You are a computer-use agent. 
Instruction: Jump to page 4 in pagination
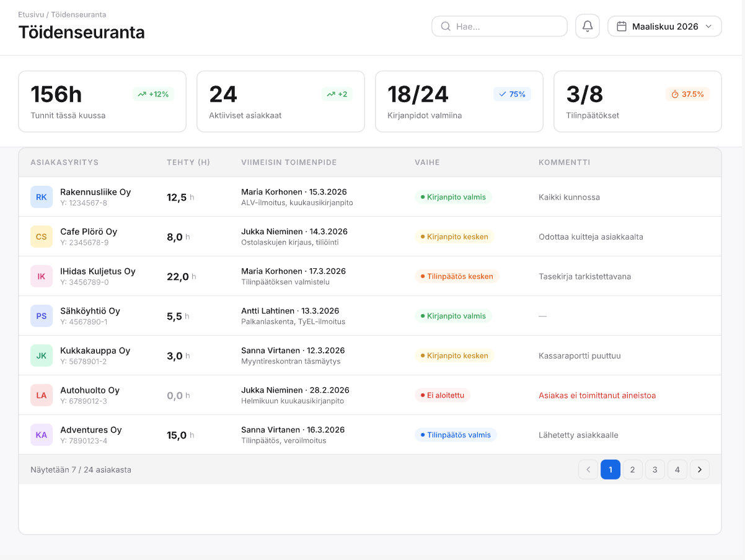(677, 470)
